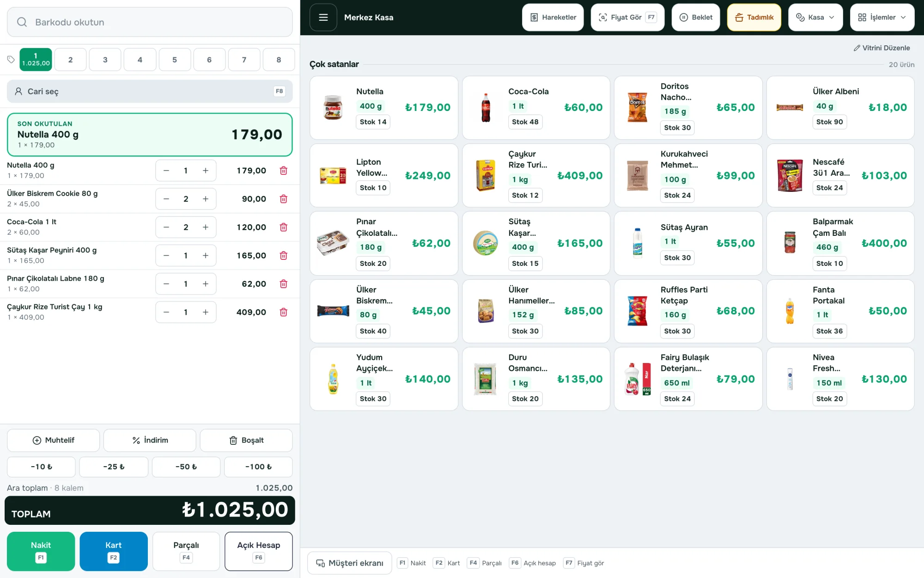Delete Çaykur Rize Turist Çay row
The height and width of the screenshot is (578, 924).
pos(284,312)
